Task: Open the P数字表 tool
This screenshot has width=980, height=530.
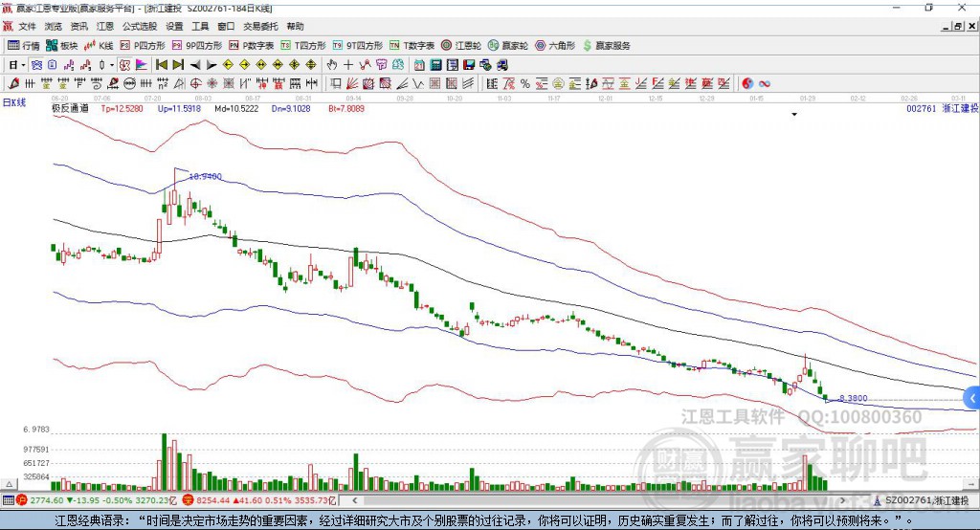Action: (252, 46)
